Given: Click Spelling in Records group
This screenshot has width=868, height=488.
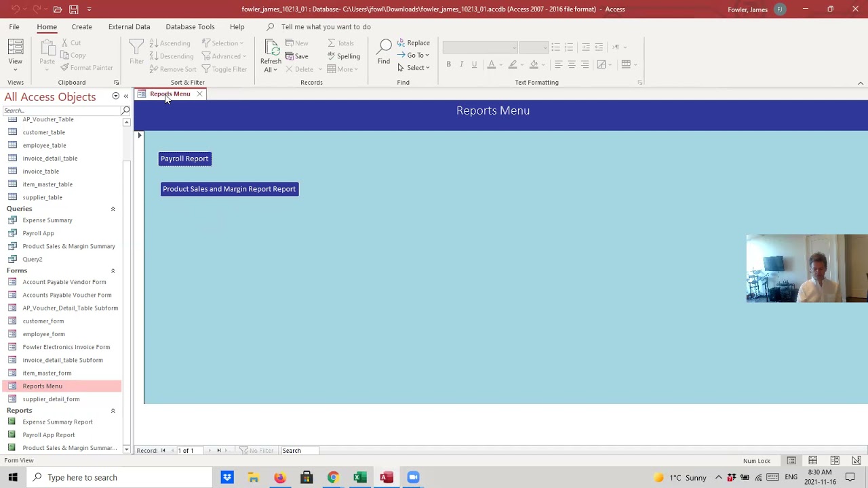Looking at the screenshot, I should pyautogui.click(x=344, y=56).
